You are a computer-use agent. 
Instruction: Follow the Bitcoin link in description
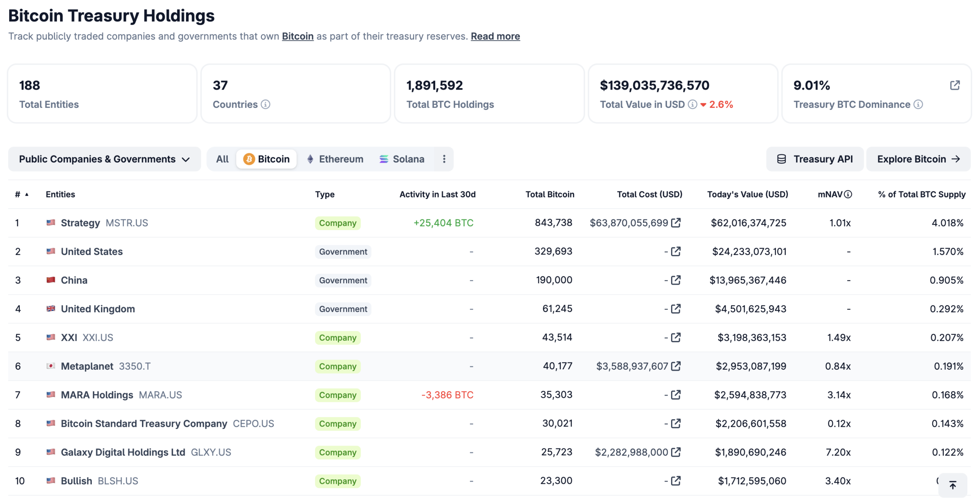tap(297, 36)
